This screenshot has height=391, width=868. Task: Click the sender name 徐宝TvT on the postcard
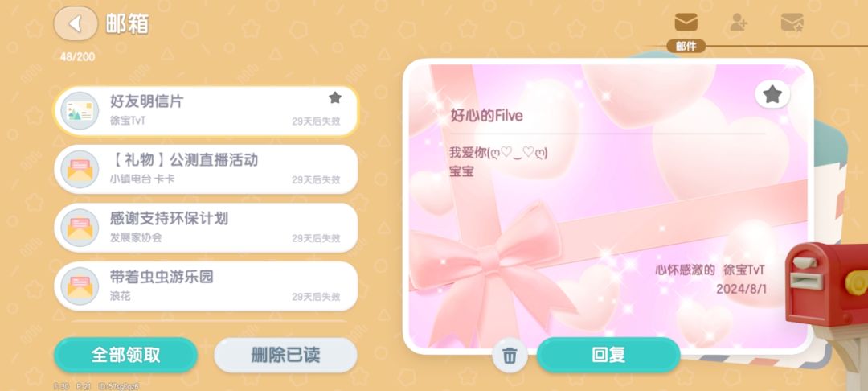coord(744,270)
